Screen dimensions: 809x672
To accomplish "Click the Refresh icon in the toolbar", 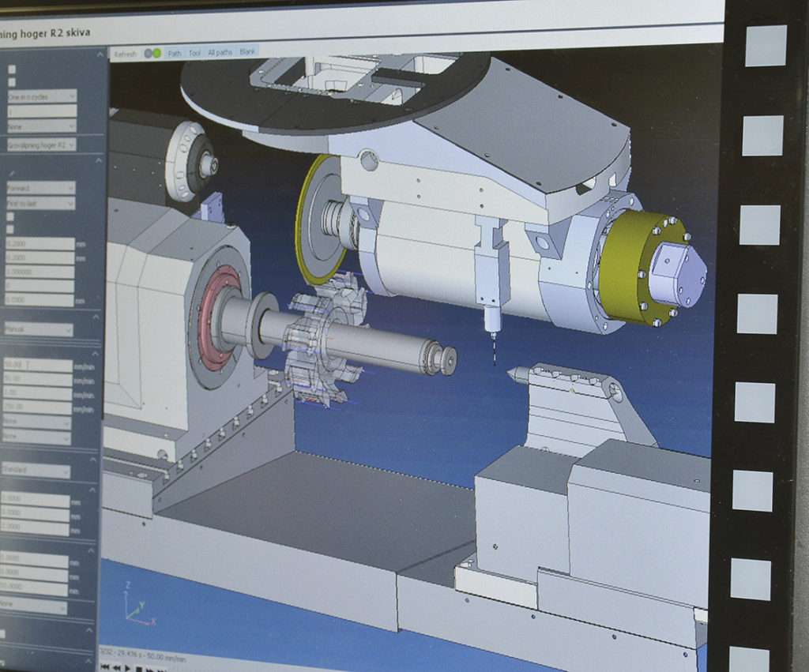I will coord(126,53).
